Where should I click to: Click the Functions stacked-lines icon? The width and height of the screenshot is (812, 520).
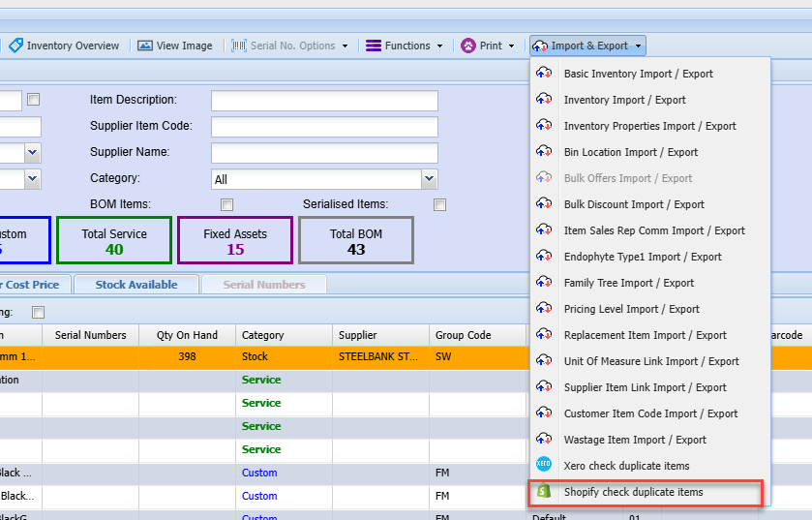(373, 46)
